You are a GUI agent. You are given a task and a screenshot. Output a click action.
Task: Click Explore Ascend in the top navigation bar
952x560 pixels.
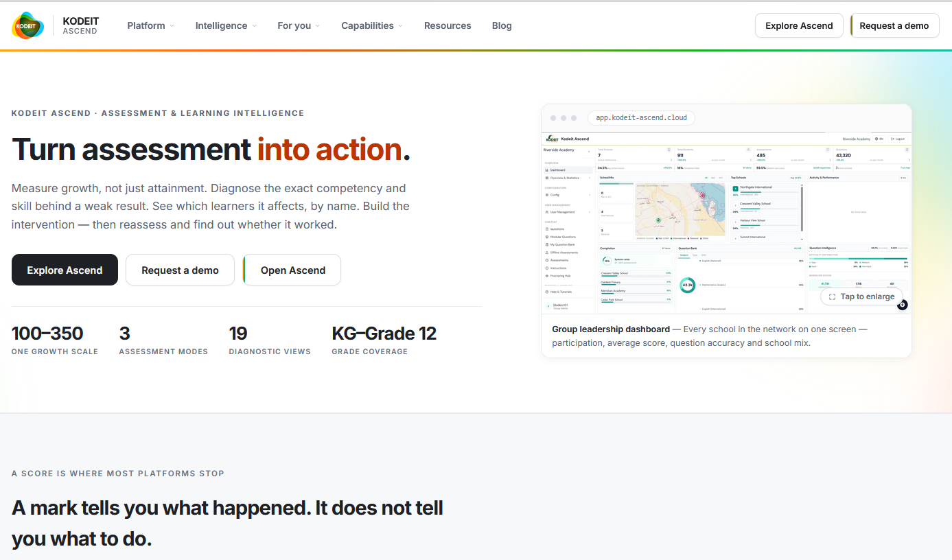[799, 25]
